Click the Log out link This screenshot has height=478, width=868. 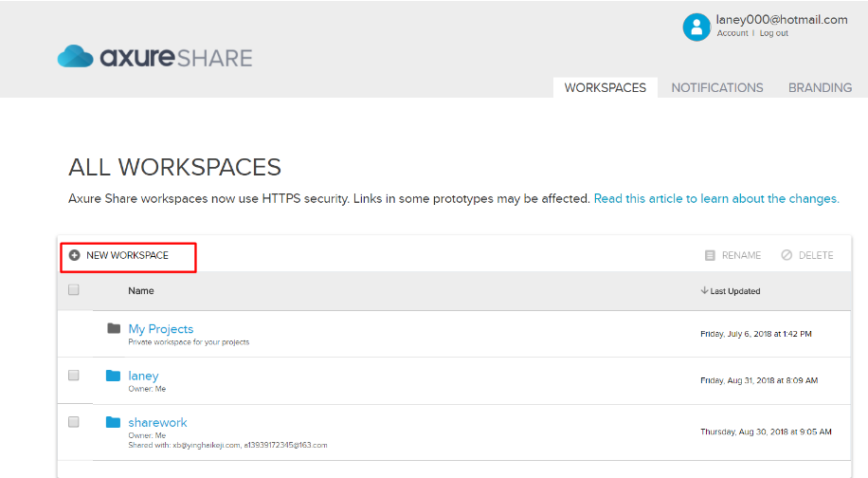click(x=773, y=33)
